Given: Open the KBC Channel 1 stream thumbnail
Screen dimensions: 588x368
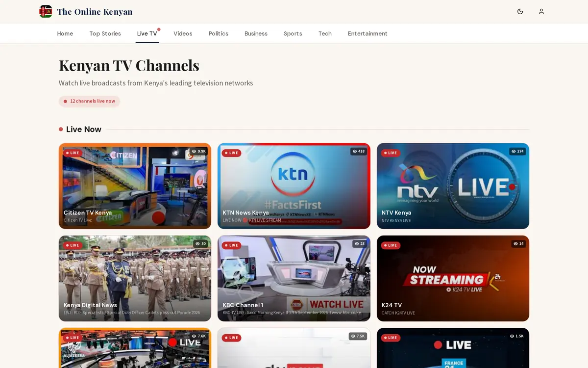Looking at the screenshot, I should click(294, 278).
